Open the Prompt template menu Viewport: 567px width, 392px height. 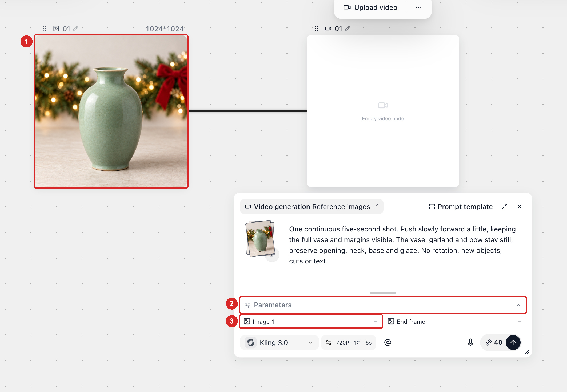point(461,207)
